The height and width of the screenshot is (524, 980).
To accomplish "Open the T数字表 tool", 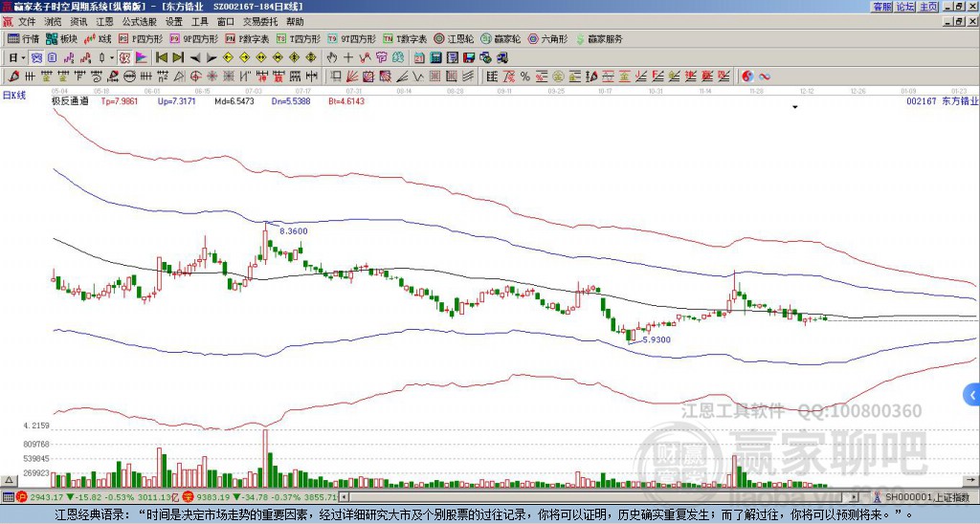I will [x=405, y=38].
